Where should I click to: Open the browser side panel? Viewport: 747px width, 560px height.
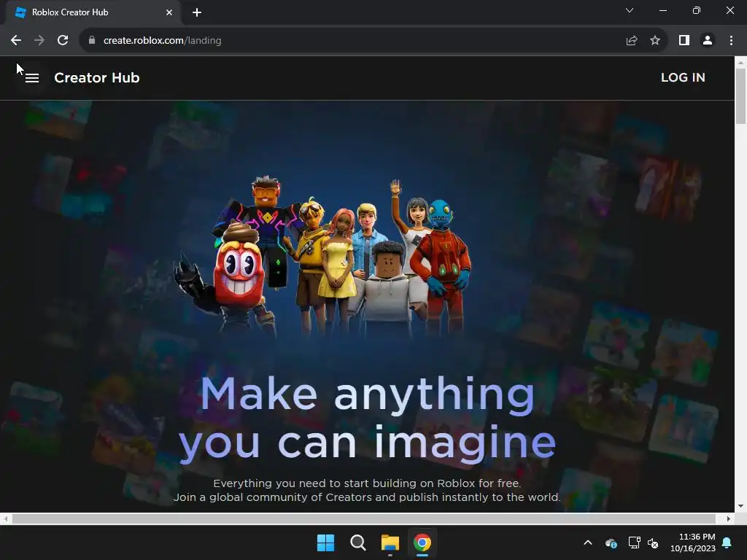684,41
